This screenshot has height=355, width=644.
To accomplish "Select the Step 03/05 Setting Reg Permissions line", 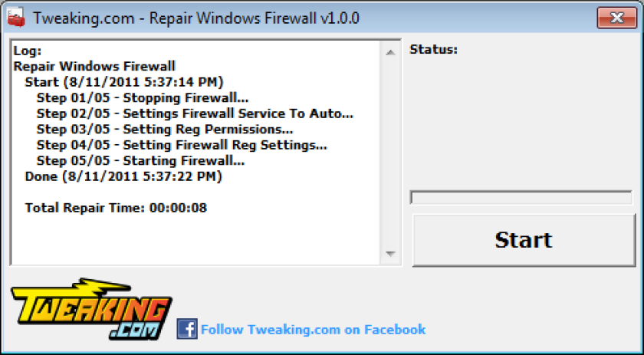I will coord(165,129).
